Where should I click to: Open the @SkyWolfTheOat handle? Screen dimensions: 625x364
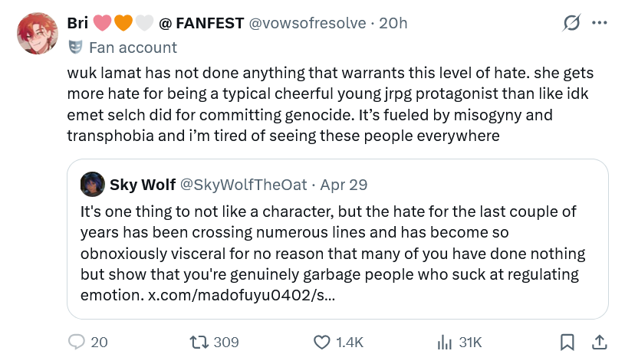(x=244, y=185)
